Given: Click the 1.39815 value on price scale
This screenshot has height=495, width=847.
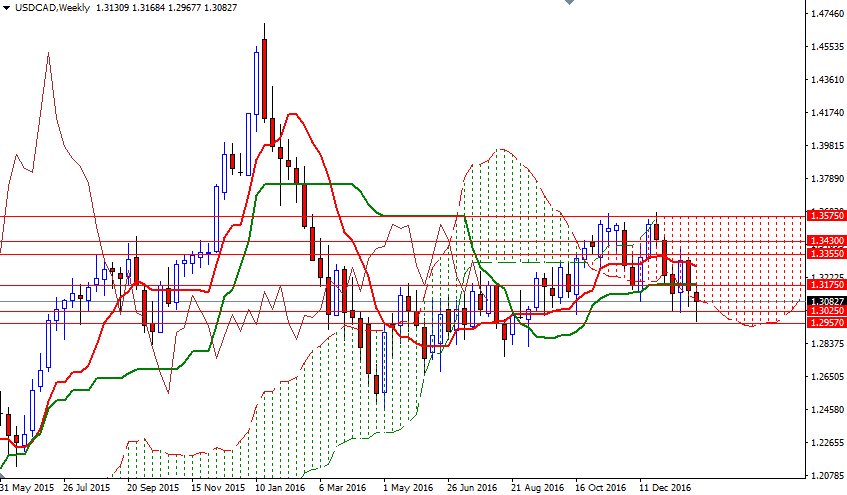Looking at the screenshot, I should tap(828, 145).
